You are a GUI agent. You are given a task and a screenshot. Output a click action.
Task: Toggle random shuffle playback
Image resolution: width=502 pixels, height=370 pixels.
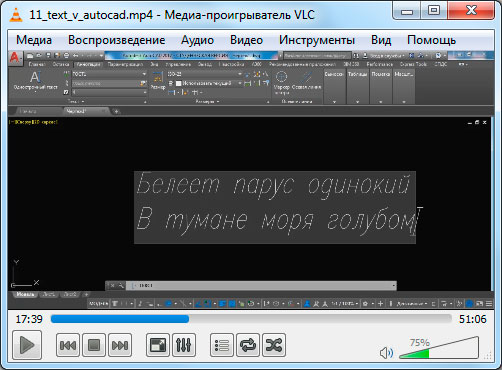click(274, 345)
